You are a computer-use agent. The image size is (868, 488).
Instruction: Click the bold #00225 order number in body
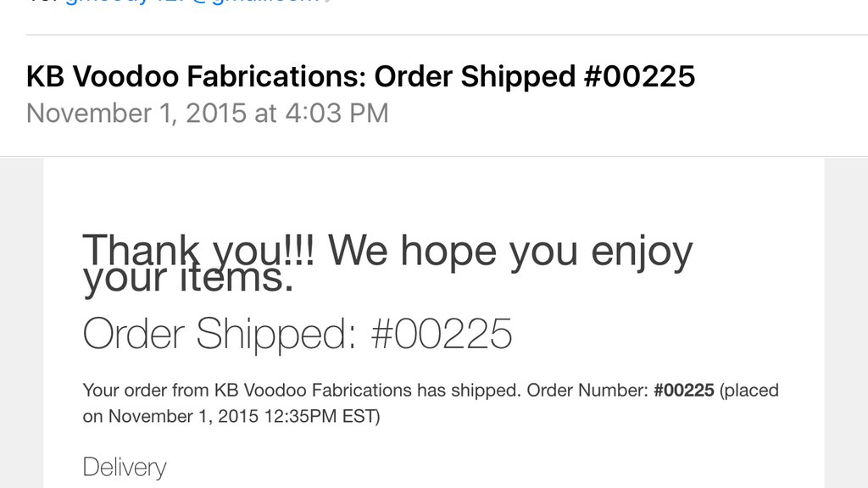[x=684, y=390]
